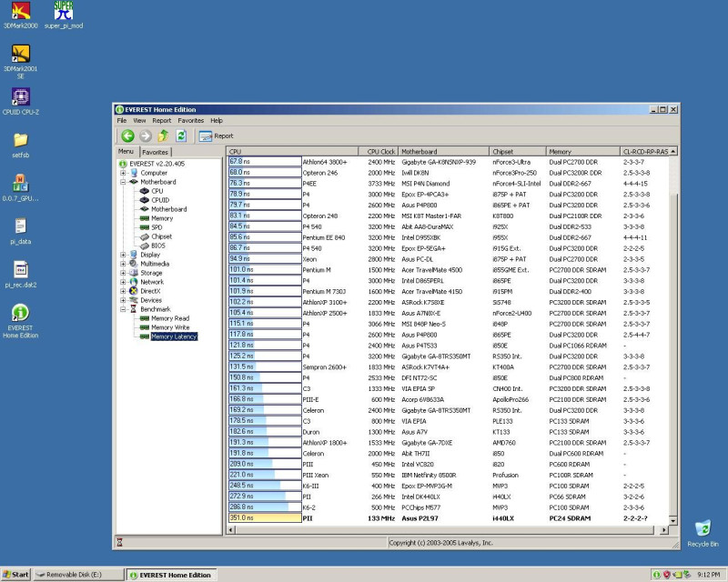Select the CPUID CPU-Z desktop icon
Viewport: 728px width, 582px height.
pos(20,102)
